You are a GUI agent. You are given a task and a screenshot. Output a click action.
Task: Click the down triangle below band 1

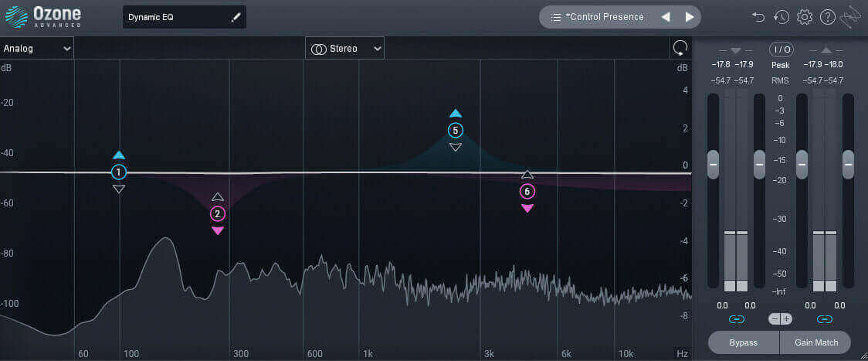(x=118, y=189)
